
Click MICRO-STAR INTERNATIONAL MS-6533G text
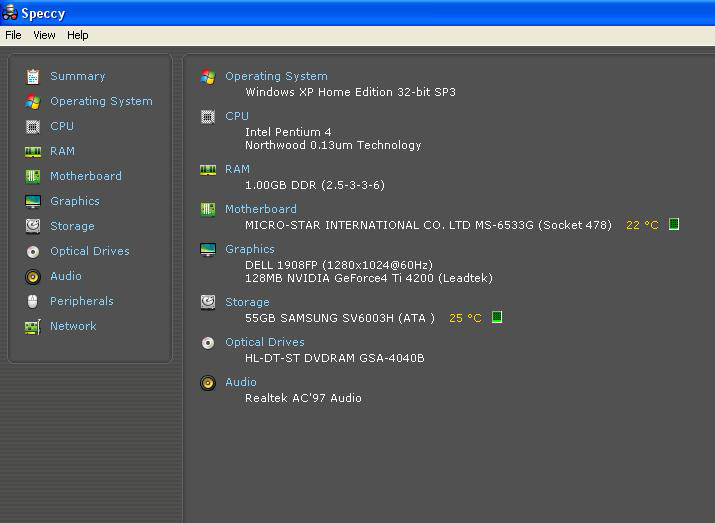tap(429, 225)
